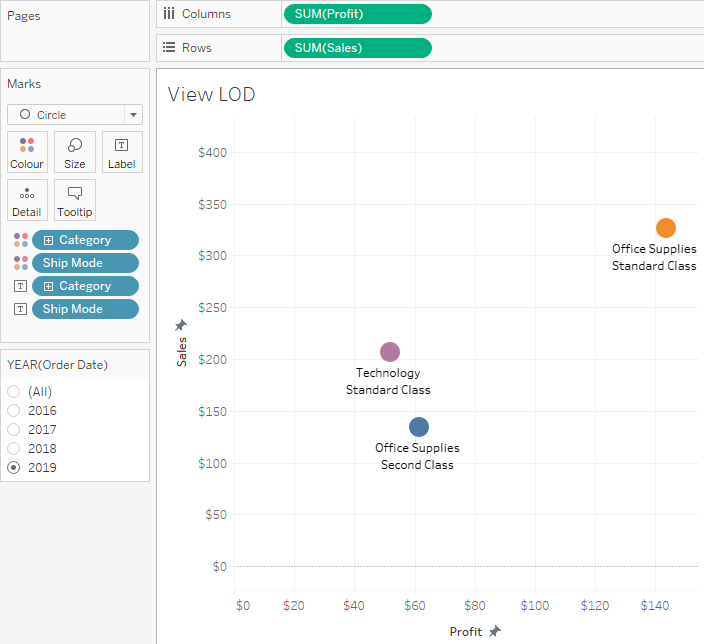
Task: Click the purple Technology Standard Class mark
Action: click(x=390, y=352)
